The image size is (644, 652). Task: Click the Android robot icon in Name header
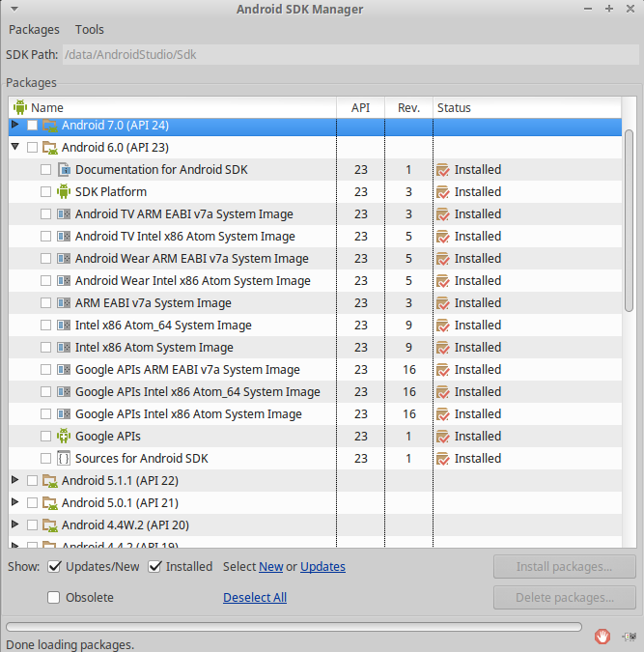pos(20,107)
